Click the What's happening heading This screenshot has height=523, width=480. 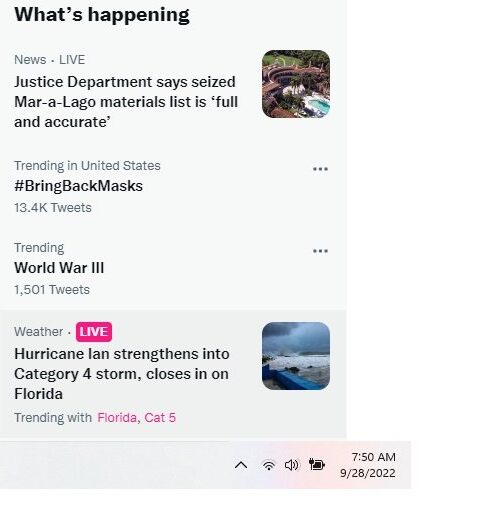point(102,15)
